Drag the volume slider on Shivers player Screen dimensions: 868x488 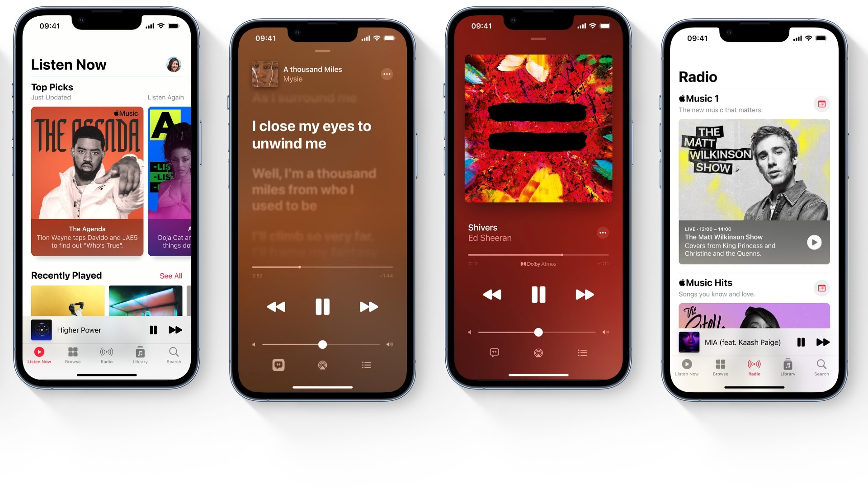[537, 333]
